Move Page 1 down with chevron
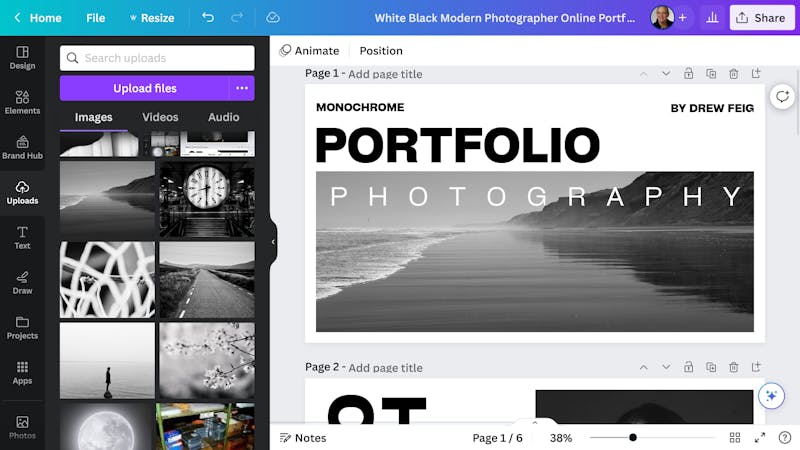 (x=666, y=73)
